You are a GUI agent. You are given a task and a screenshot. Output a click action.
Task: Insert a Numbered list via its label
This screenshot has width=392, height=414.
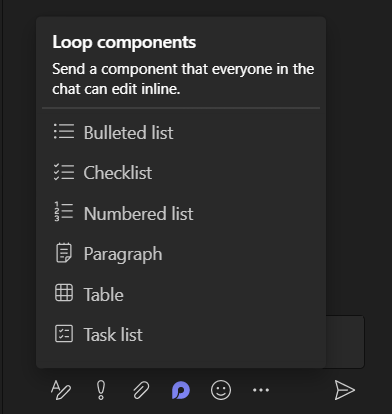[138, 214]
